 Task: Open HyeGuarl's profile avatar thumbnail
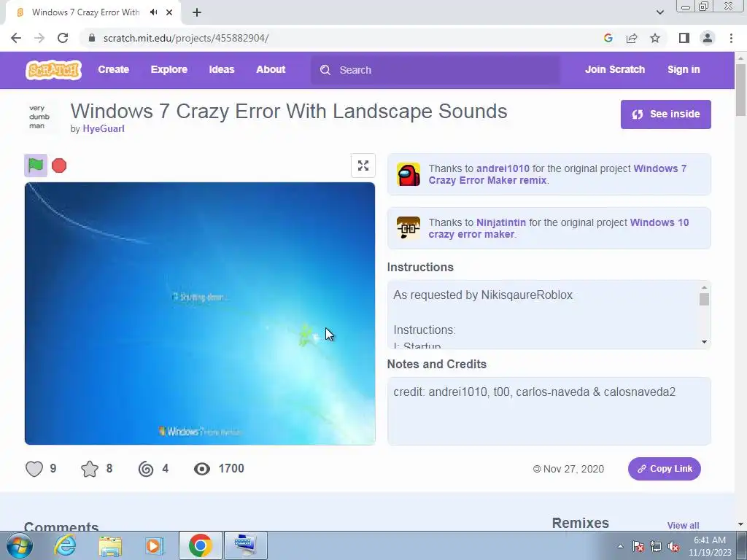click(39, 117)
